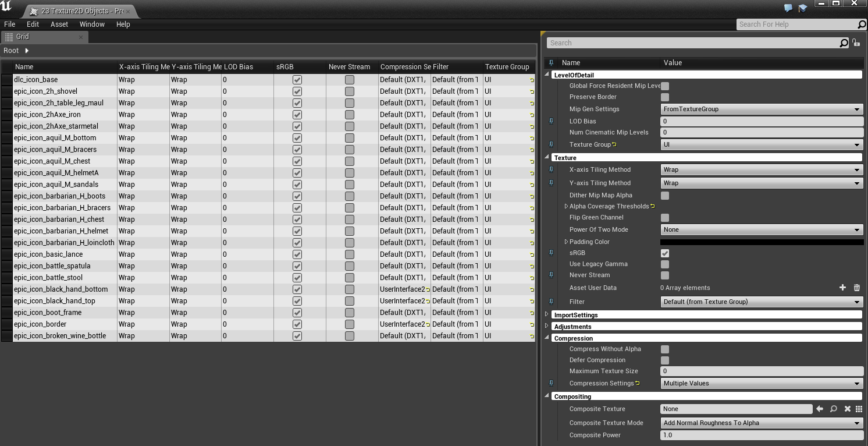Open the Compression Settings dropdown
The height and width of the screenshot is (446, 868).
pos(762,384)
